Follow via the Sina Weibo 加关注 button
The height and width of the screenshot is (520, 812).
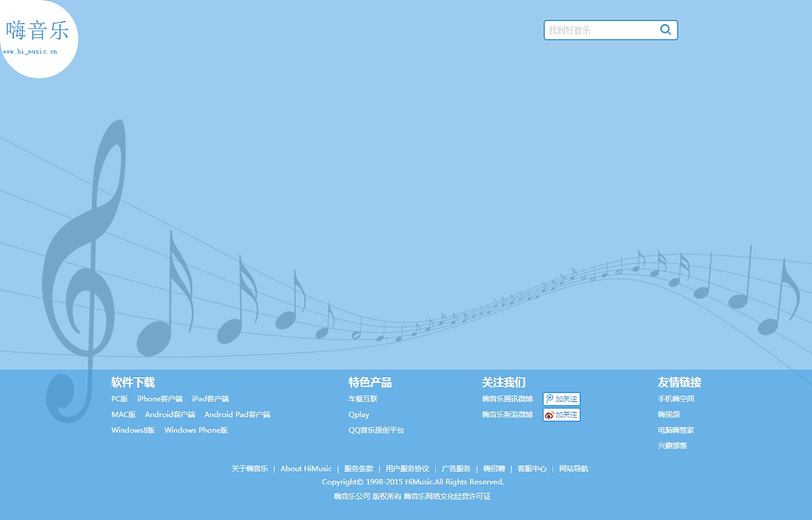561,415
